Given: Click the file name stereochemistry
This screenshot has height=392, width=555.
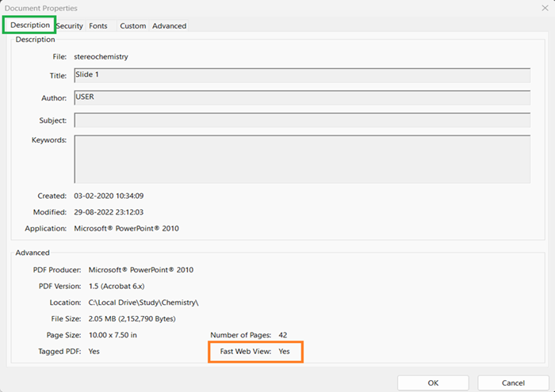Looking at the screenshot, I should 101,57.
